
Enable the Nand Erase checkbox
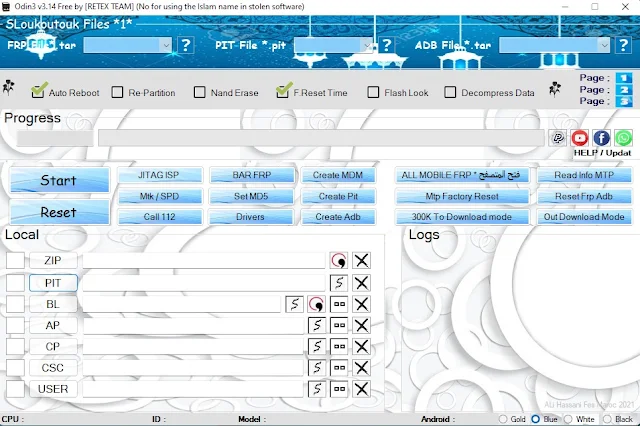(200, 92)
